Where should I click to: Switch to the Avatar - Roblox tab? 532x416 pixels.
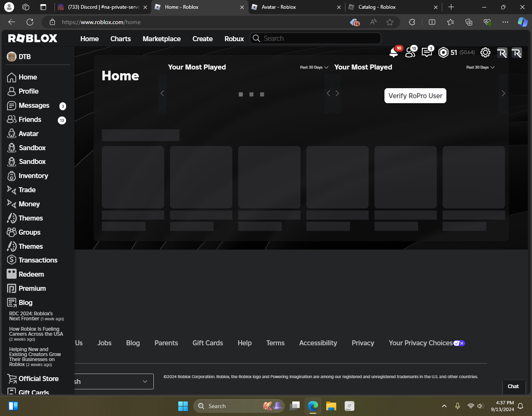[296, 7]
